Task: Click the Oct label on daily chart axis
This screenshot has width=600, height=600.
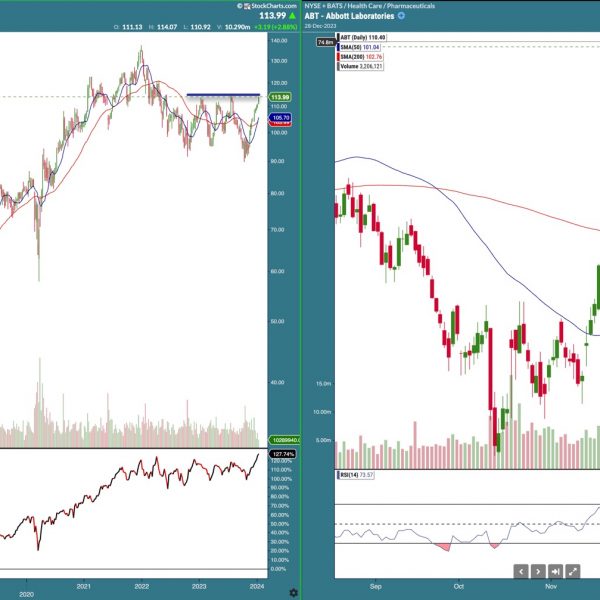Action: 459,586
